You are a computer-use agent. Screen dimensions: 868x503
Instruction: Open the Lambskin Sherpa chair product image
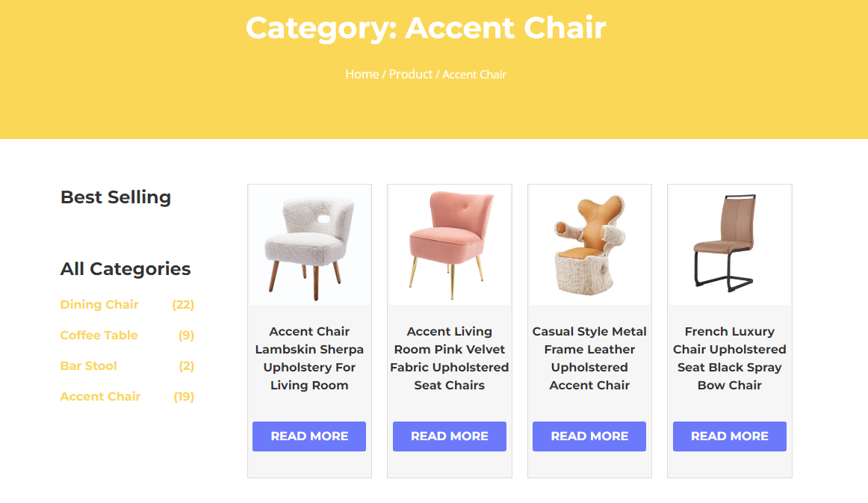click(x=309, y=244)
